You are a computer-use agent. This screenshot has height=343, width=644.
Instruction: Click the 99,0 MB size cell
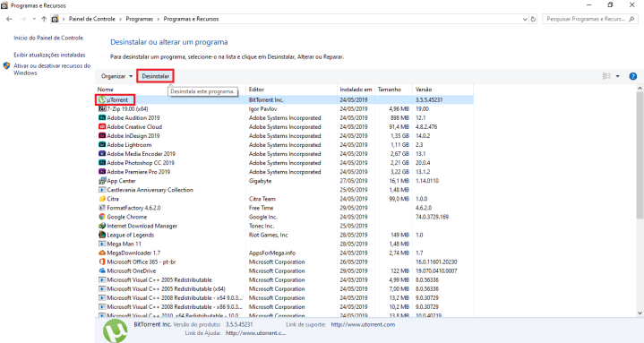coord(399,199)
